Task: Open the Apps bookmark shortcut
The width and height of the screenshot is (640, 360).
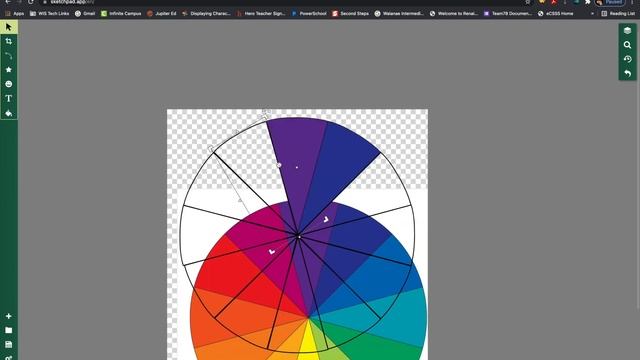Action: [x=14, y=13]
